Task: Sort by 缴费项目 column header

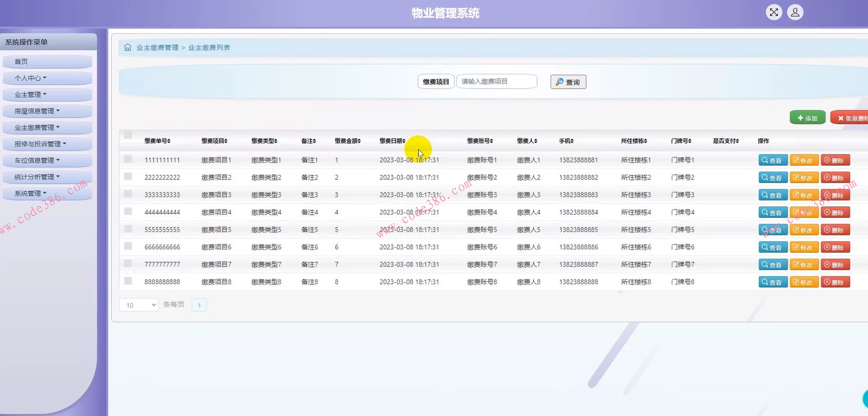Action: pyautogui.click(x=214, y=141)
